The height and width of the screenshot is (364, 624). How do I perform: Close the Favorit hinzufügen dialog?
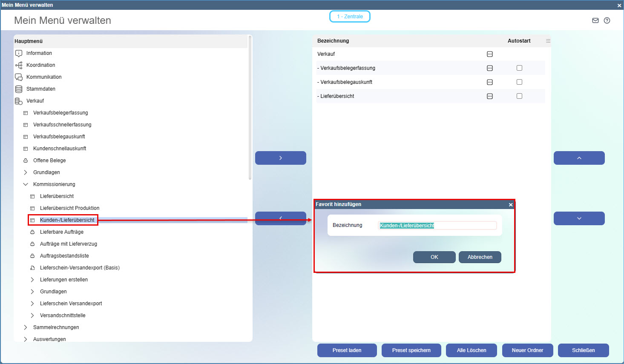511,205
